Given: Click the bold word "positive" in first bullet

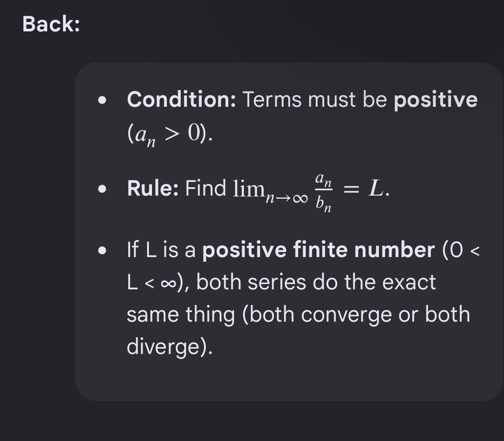Looking at the screenshot, I should click(436, 100).
